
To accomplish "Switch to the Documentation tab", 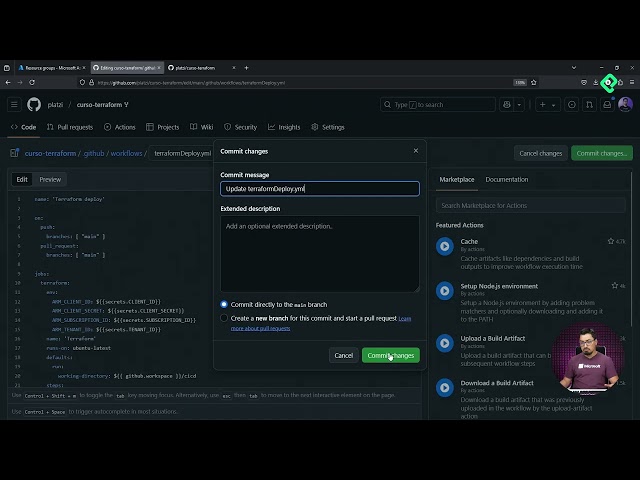I will [507, 180].
